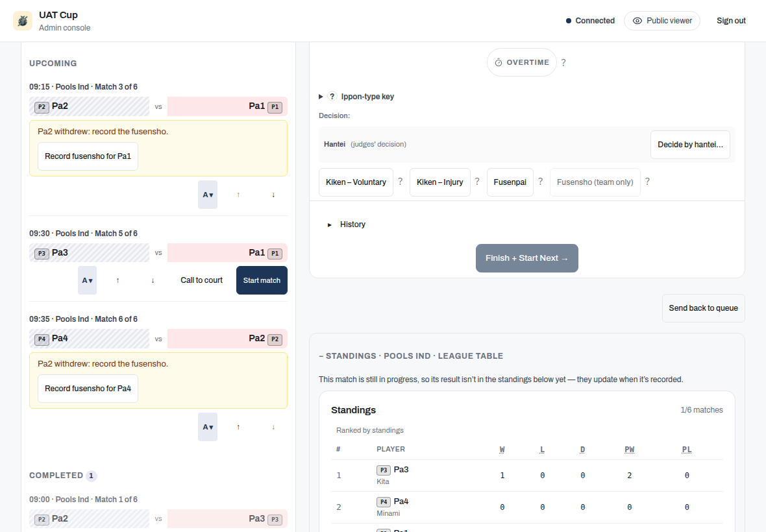766x532 pixels.
Task: Click the W column header
Action: click(502, 450)
